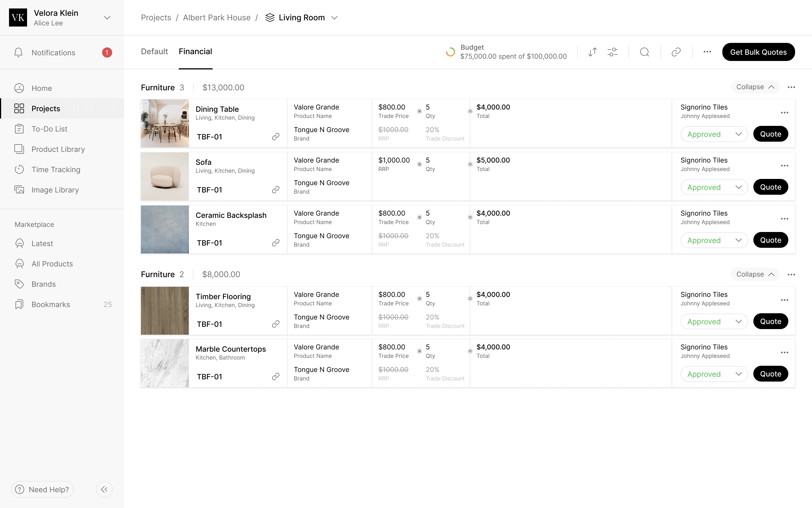Click Quote button for Ceramic Backsplash

click(770, 240)
